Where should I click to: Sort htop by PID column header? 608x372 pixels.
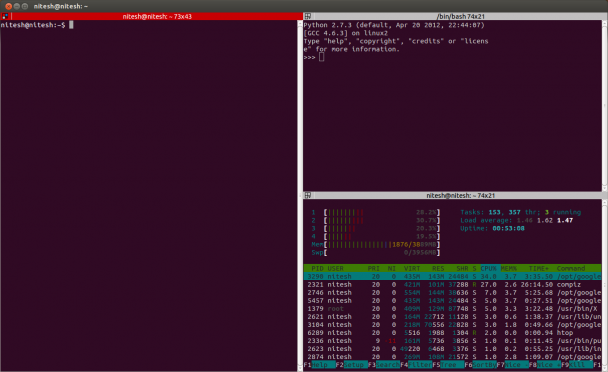click(317, 268)
